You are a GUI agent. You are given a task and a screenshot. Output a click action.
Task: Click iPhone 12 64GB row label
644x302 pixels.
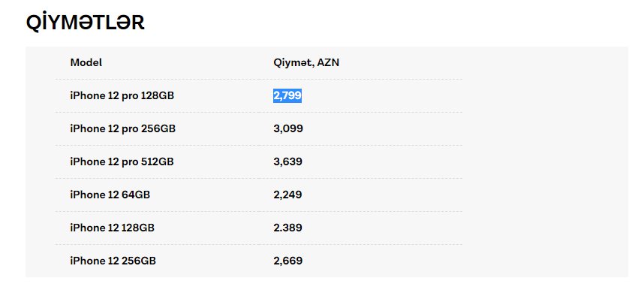110,195
